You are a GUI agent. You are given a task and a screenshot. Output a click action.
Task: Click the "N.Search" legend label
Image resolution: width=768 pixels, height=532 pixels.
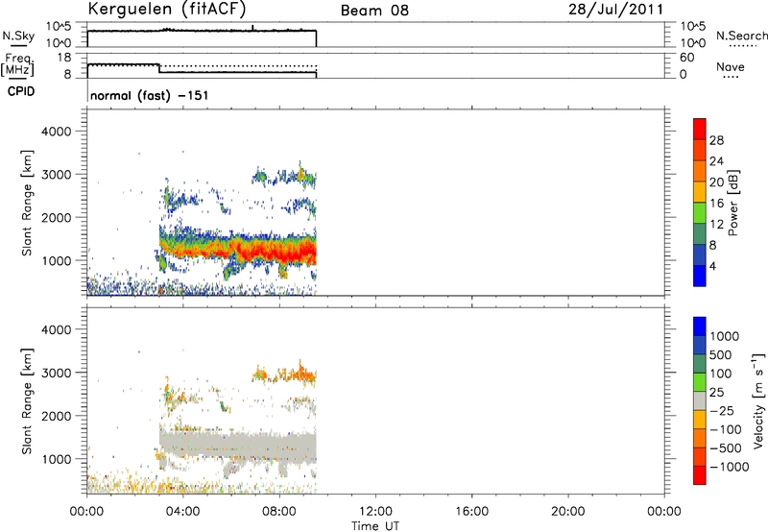tap(742, 36)
